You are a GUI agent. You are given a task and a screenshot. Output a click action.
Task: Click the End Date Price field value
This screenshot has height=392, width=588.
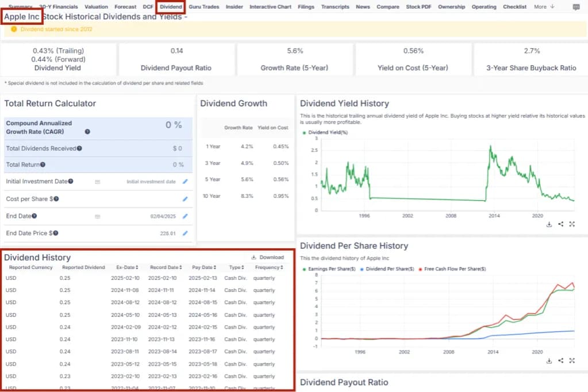click(168, 233)
